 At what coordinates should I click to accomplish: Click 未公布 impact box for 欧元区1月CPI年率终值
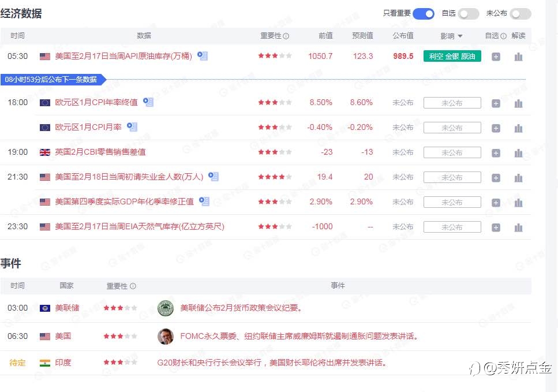(x=452, y=103)
